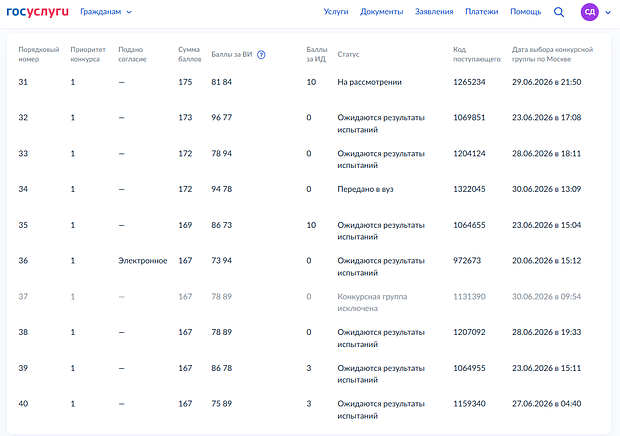This screenshot has width=620, height=436.
Task: Select applicant code 1265234
Action: (x=469, y=82)
